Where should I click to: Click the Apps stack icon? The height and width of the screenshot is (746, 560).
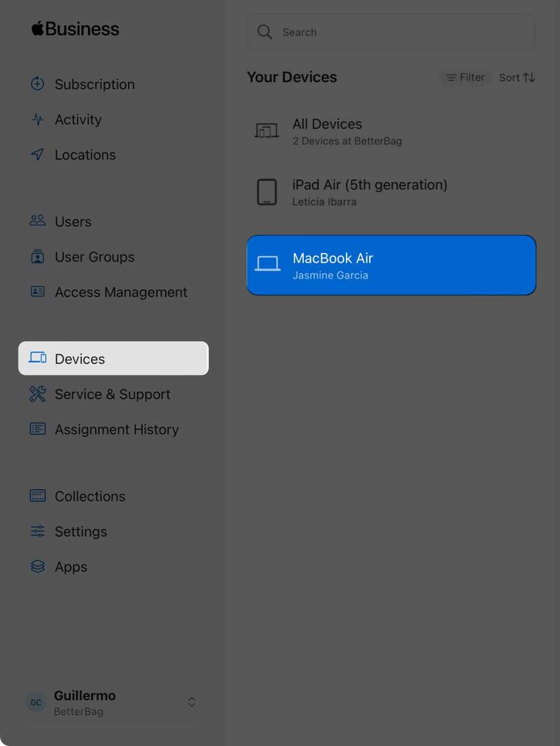(37, 567)
